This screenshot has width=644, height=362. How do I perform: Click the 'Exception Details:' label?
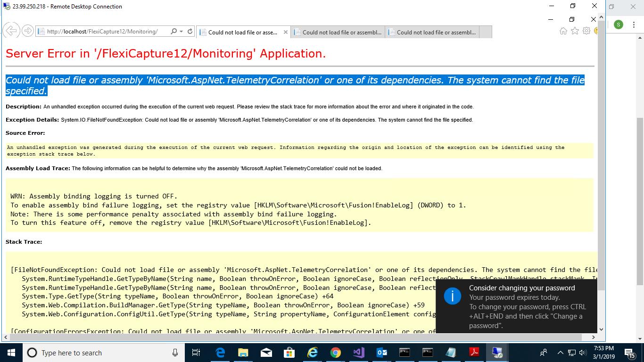[33, 120]
